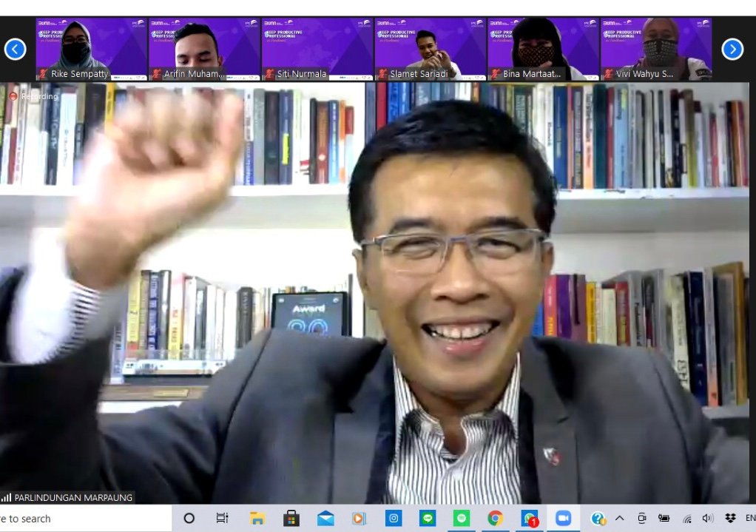Select Bina Martaat's video thumbnail

(x=543, y=49)
